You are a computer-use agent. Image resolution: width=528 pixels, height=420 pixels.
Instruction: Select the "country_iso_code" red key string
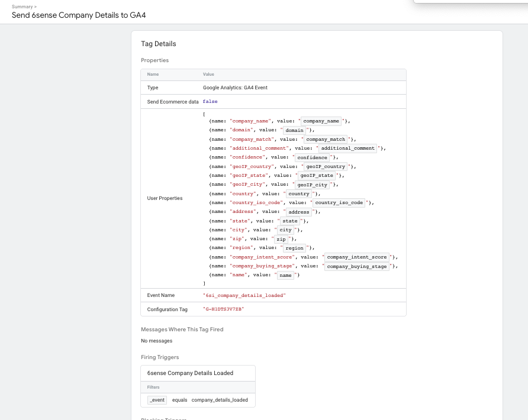click(256, 202)
